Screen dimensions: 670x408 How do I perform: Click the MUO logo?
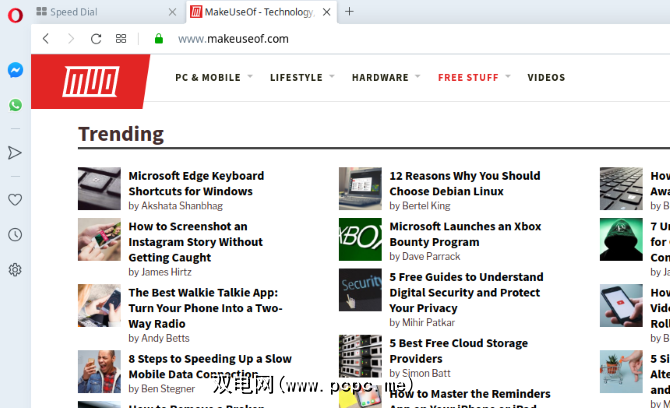(x=91, y=81)
